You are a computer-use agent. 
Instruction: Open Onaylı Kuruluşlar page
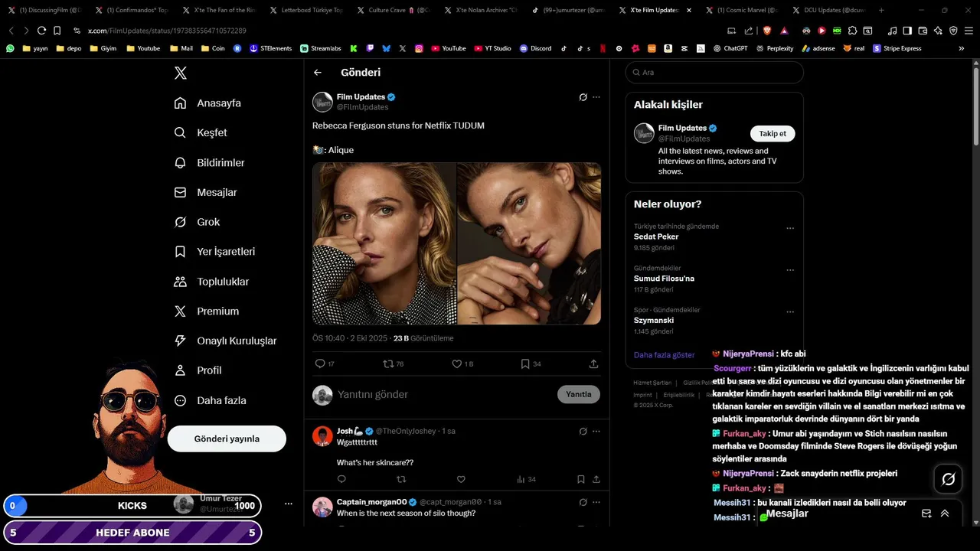click(225, 341)
